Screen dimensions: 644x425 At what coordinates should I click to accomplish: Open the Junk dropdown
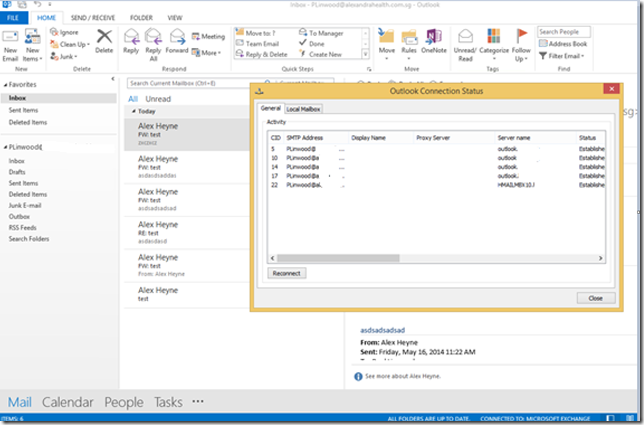[x=64, y=56]
